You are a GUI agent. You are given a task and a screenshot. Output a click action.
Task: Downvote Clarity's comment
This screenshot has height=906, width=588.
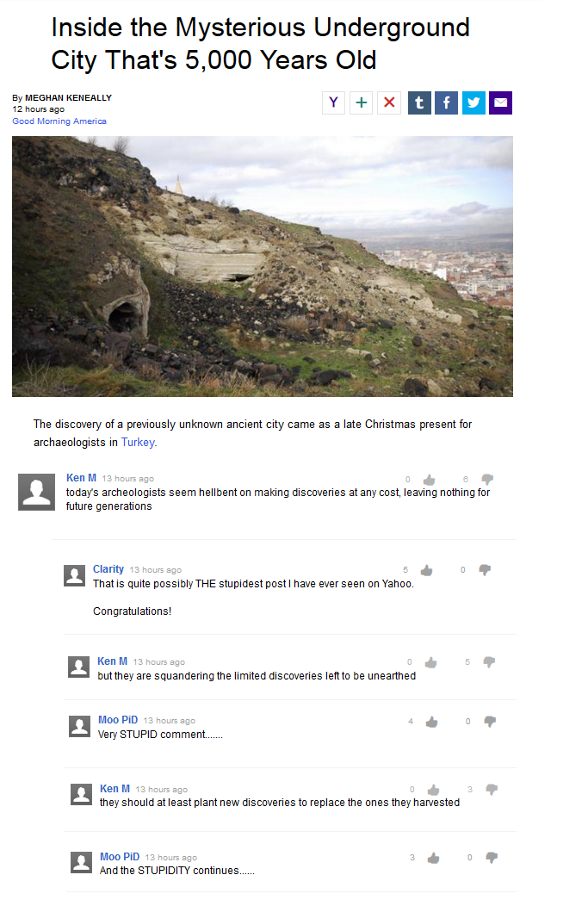[x=484, y=570]
